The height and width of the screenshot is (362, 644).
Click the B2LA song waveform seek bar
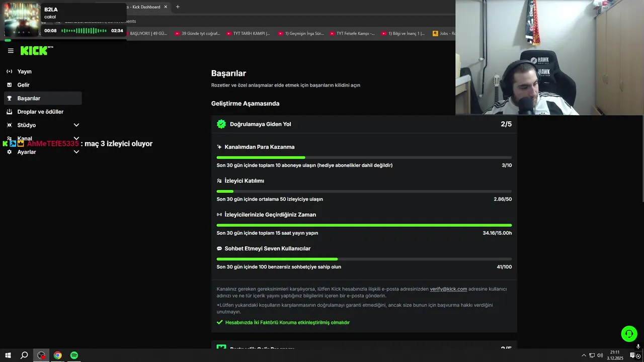pyautogui.click(x=84, y=31)
